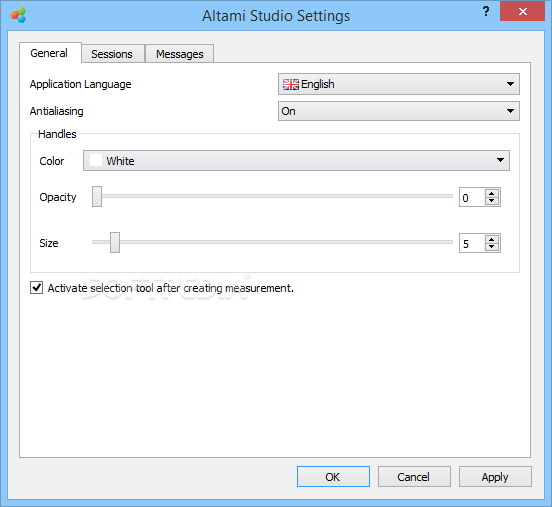Decrease Size with the down arrow

click(x=492, y=247)
